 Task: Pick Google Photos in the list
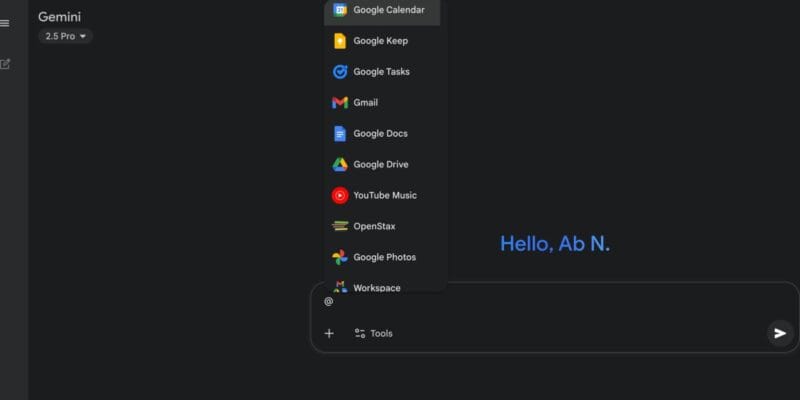(385, 257)
